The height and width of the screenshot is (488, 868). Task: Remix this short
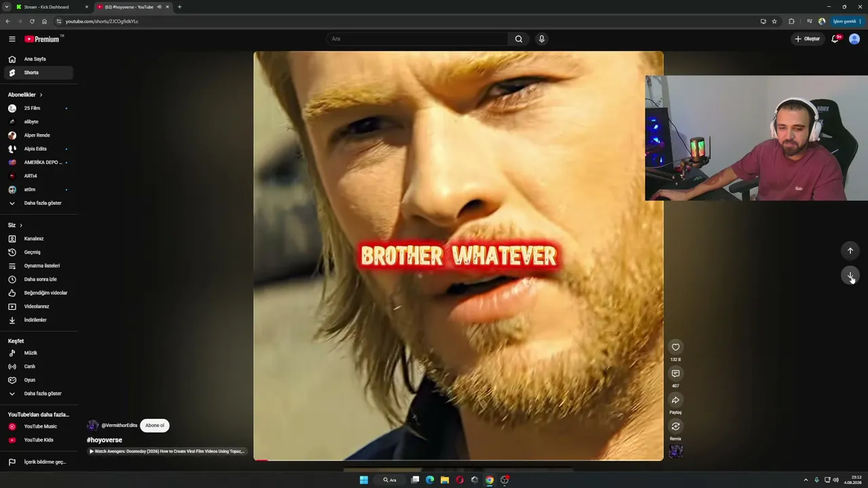(675, 426)
